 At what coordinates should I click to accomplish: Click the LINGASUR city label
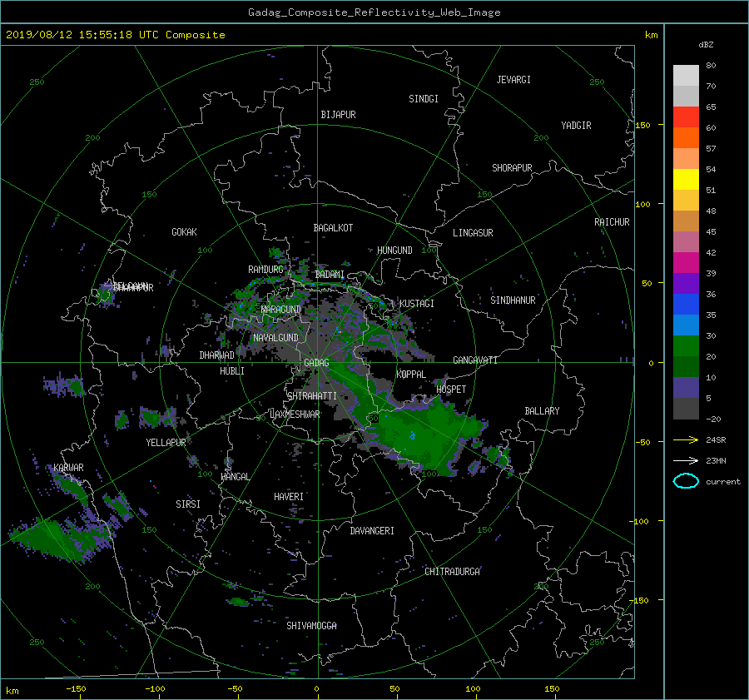coord(473,233)
